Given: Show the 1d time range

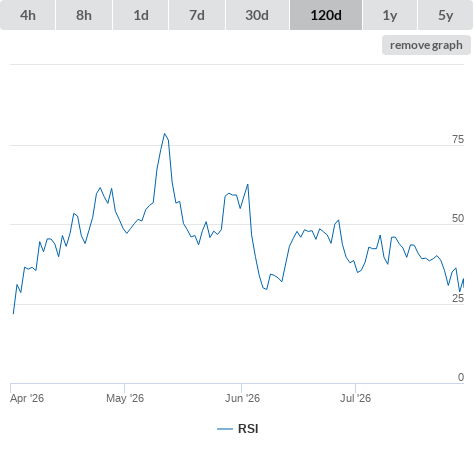Looking at the screenshot, I should (x=141, y=15).
